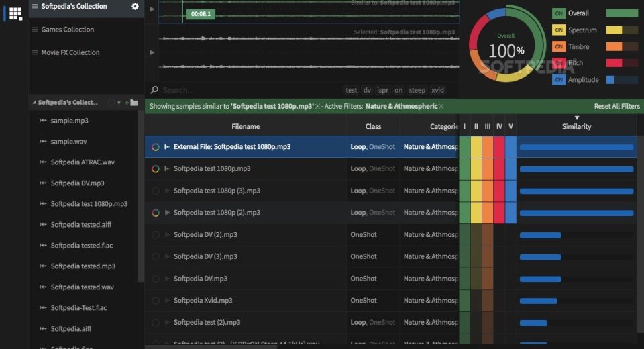The height and width of the screenshot is (349, 644).
Task: Add new folder in collection panel
Action: tap(131, 103)
